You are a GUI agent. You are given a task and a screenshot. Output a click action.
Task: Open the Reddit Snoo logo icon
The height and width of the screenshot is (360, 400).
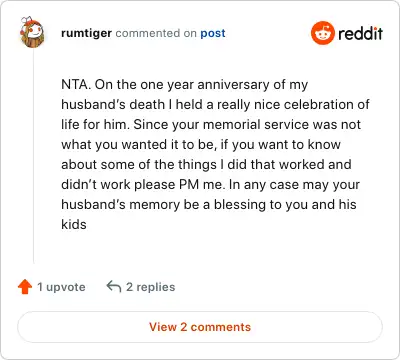coord(322,33)
